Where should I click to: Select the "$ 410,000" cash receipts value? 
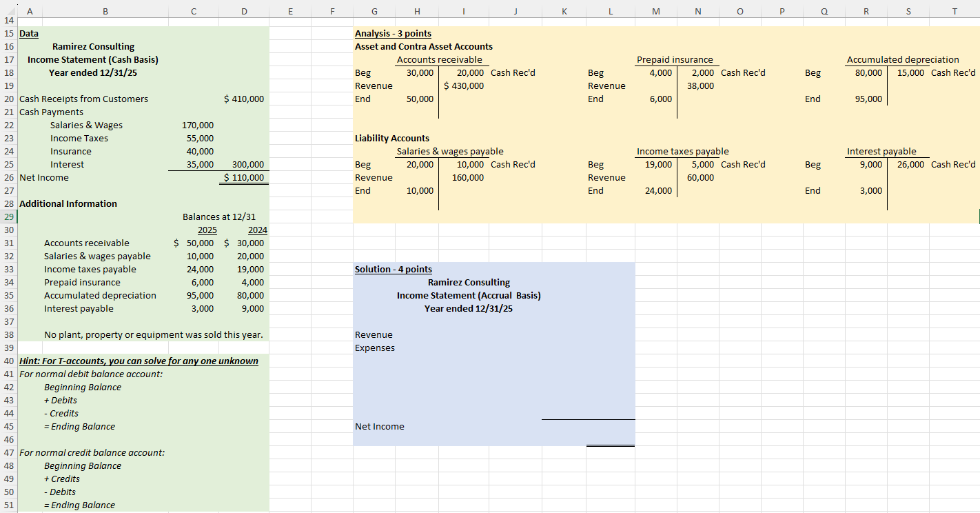(x=244, y=99)
